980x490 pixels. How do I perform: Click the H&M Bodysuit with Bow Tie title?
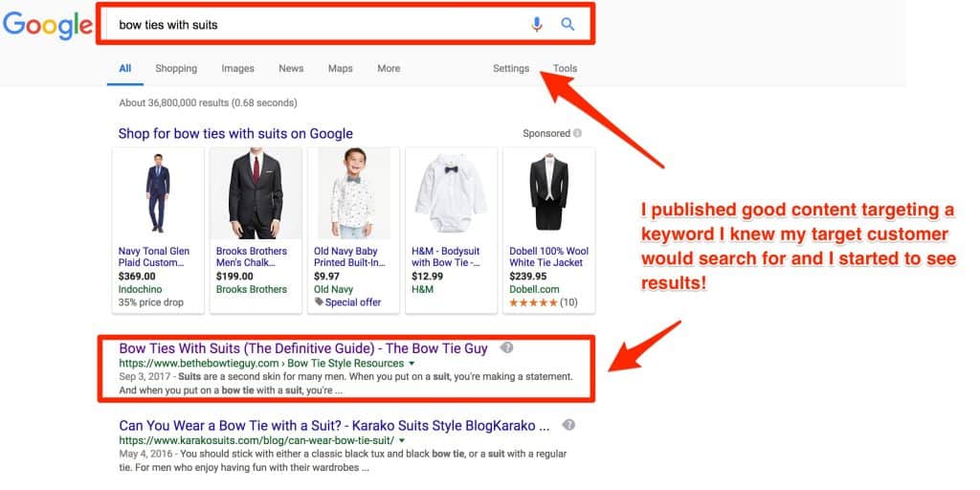[x=446, y=256]
